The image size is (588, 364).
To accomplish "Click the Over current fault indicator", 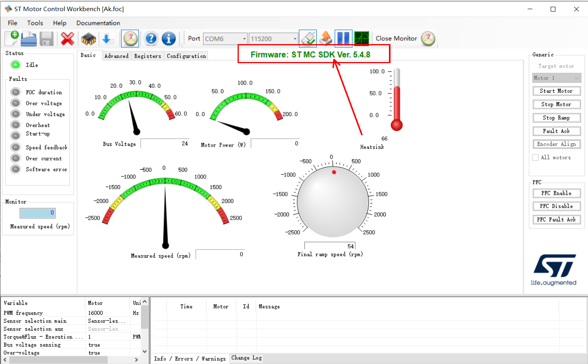I will pos(16,159).
